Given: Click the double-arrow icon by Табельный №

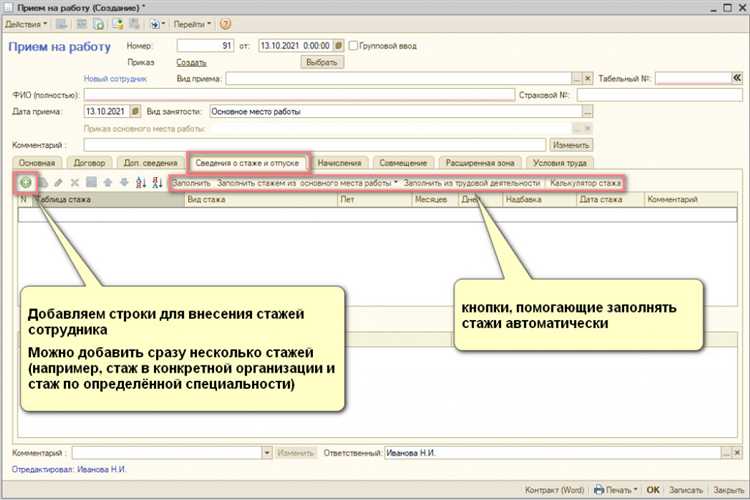Looking at the screenshot, I should coord(737,78).
